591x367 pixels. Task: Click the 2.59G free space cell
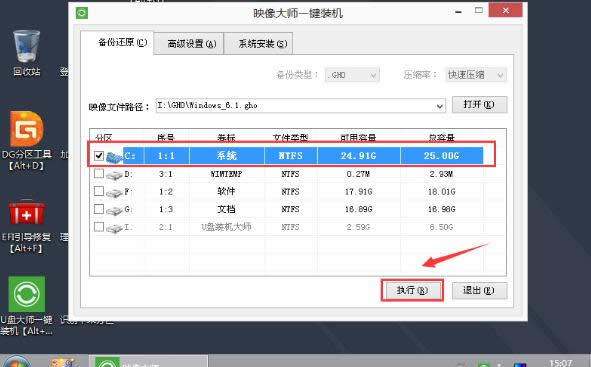(358, 227)
